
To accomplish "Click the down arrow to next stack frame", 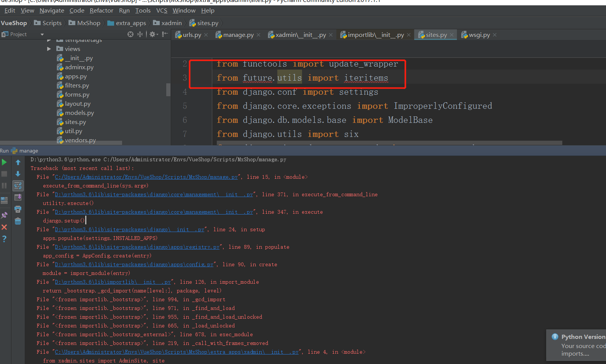I will [18, 174].
